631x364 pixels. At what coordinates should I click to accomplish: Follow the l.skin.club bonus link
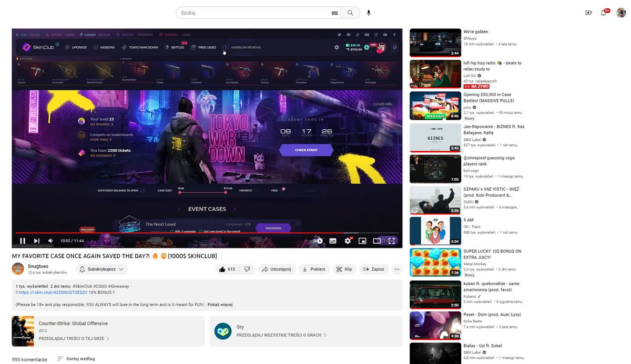[x=54, y=292]
